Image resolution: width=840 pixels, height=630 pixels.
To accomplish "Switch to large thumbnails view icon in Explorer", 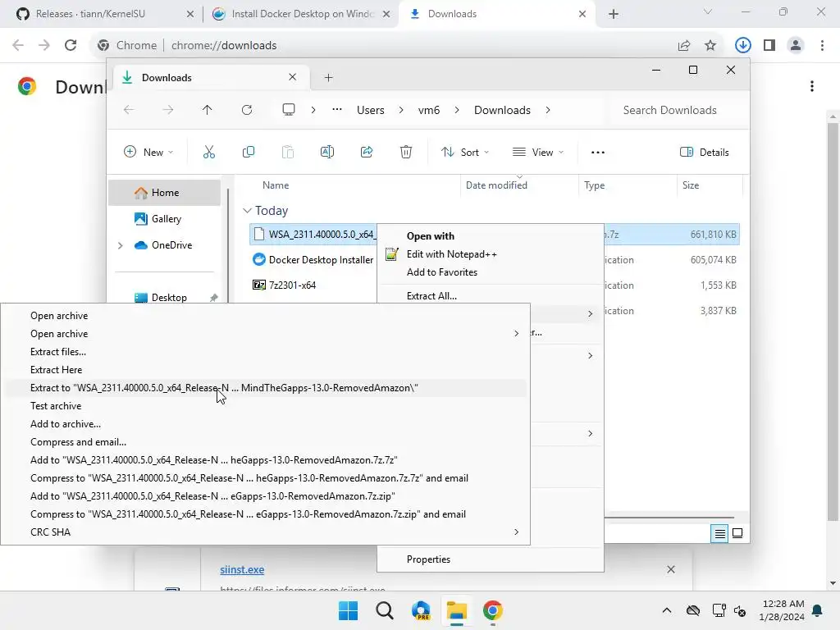I will tap(737, 533).
